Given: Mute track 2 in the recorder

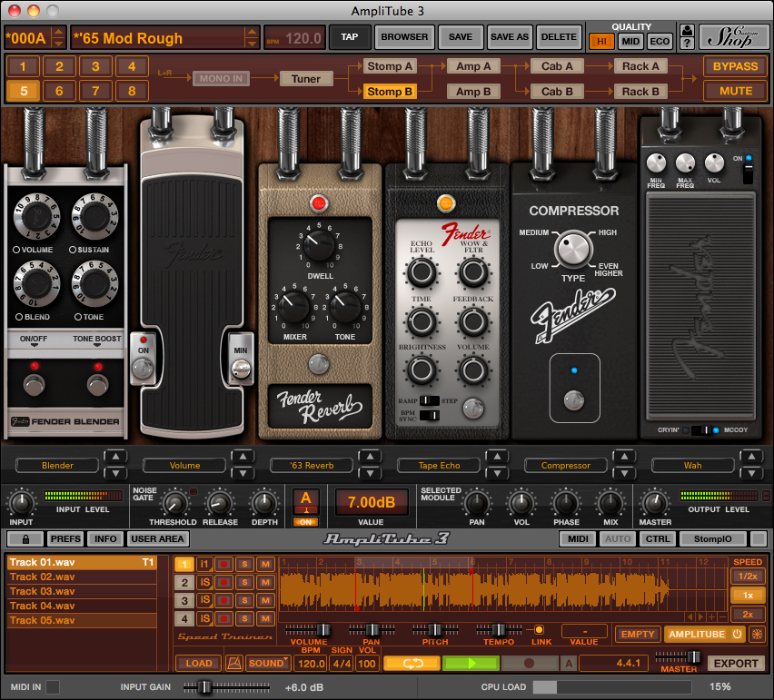Looking at the screenshot, I should (265, 583).
